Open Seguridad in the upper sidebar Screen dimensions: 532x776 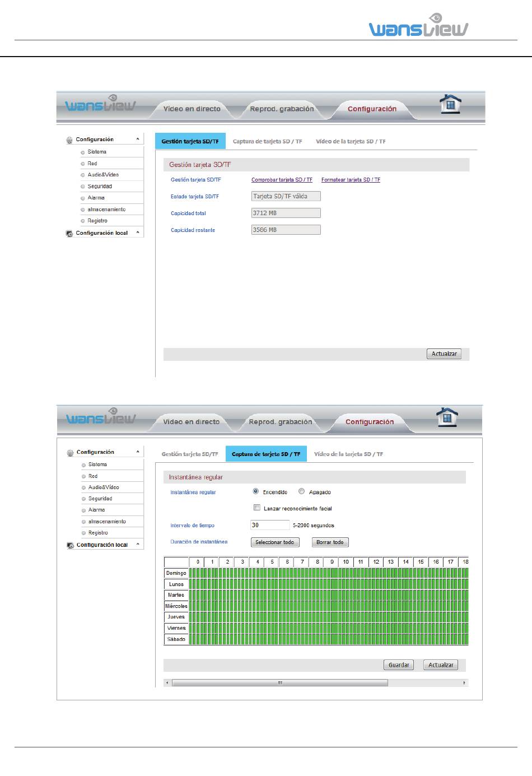pos(100,187)
